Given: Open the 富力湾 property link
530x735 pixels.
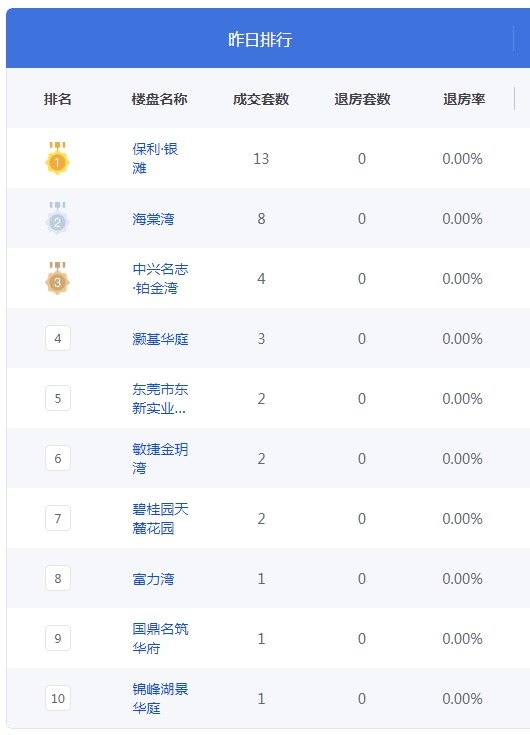Looking at the screenshot, I should coord(153,579).
